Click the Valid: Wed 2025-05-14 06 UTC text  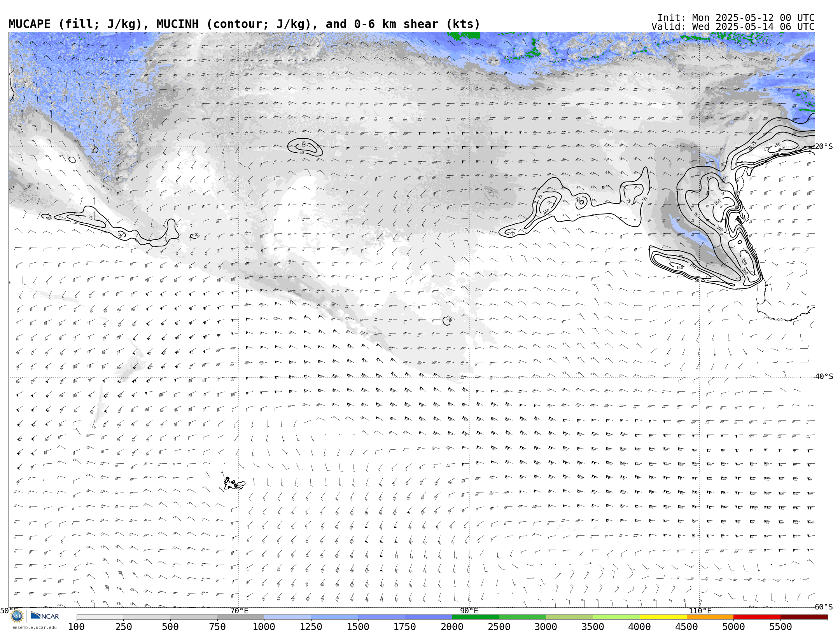pos(733,27)
